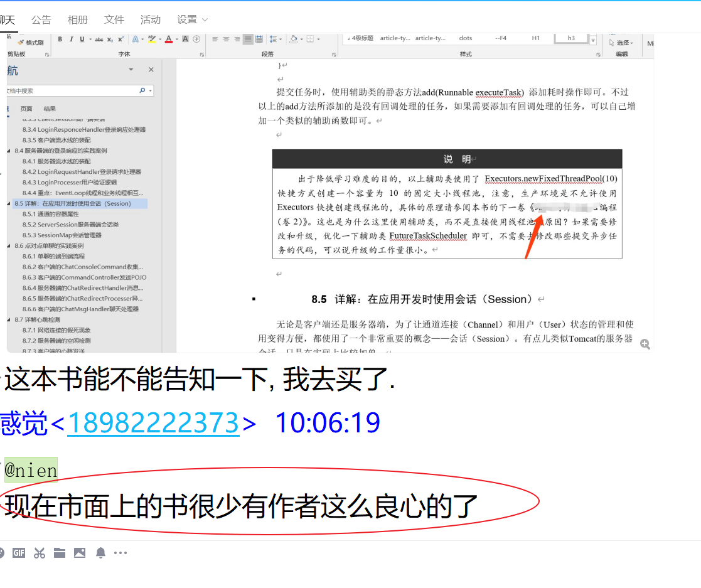Close the navigation pane
Image resolution: width=701 pixels, height=588 pixels.
151,69
